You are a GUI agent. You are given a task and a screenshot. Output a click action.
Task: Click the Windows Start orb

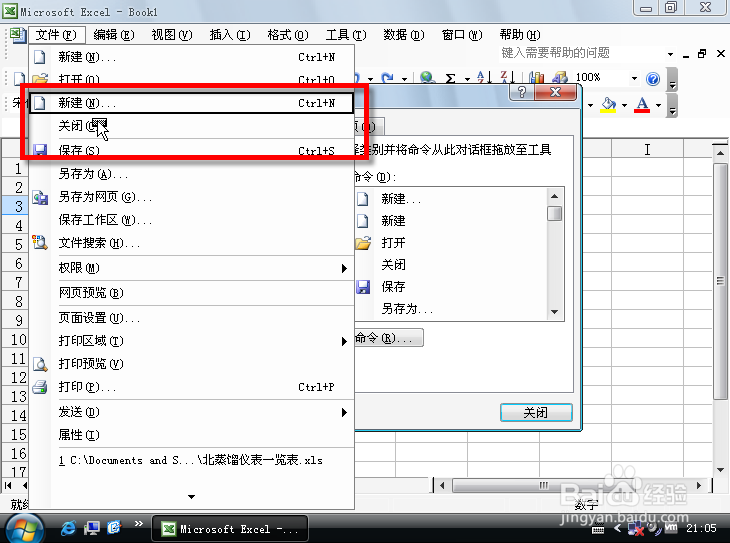coord(23,529)
